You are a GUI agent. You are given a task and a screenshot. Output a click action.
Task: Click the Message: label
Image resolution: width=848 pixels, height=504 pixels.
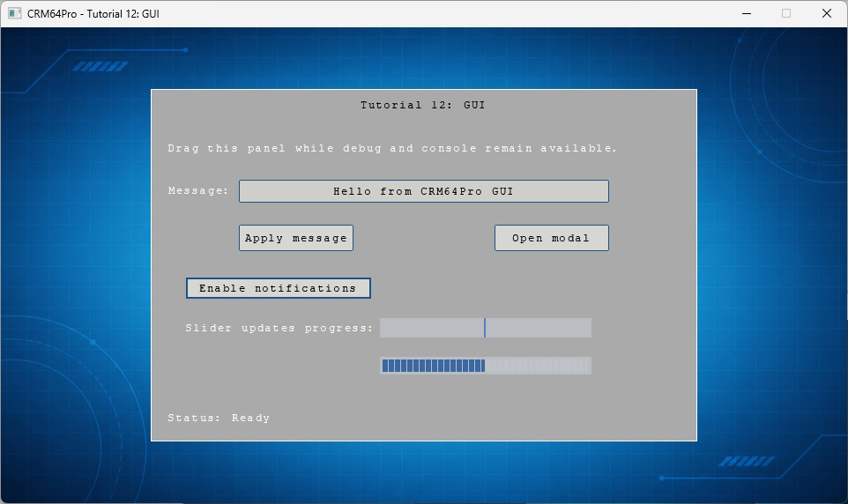tap(198, 191)
